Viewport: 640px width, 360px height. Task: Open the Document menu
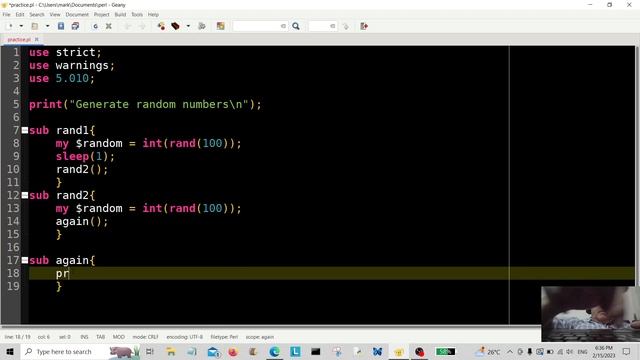[77, 14]
